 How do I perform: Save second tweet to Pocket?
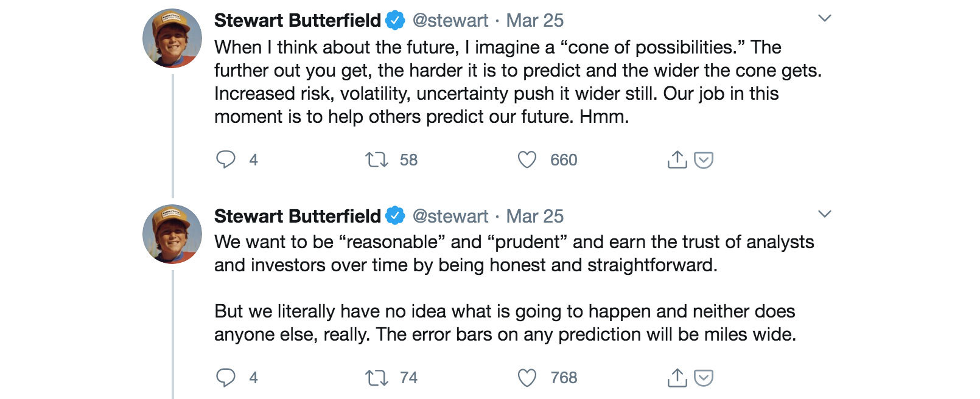click(704, 378)
